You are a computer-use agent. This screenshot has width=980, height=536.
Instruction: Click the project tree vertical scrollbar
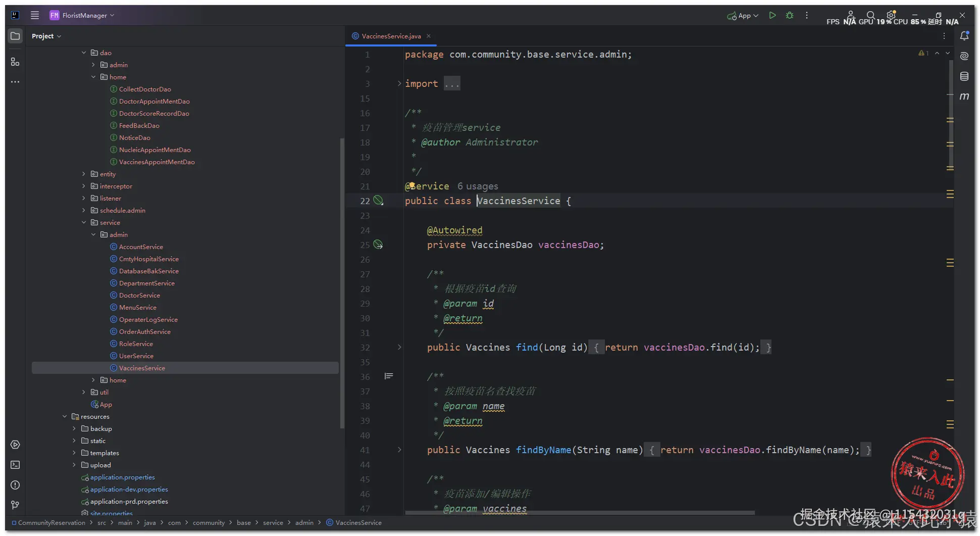[342, 283]
